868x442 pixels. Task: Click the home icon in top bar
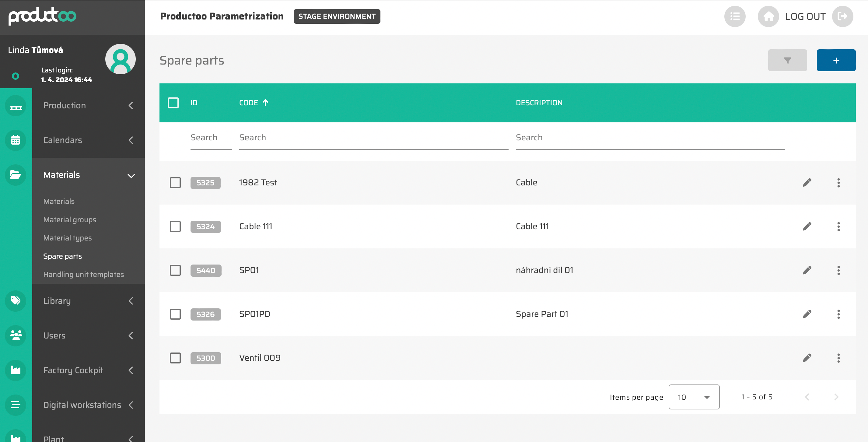coord(768,16)
